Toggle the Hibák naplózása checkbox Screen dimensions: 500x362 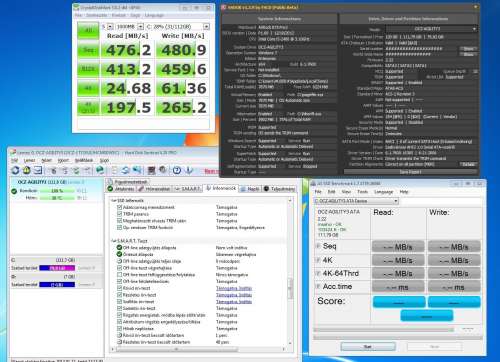(x=119, y=329)
